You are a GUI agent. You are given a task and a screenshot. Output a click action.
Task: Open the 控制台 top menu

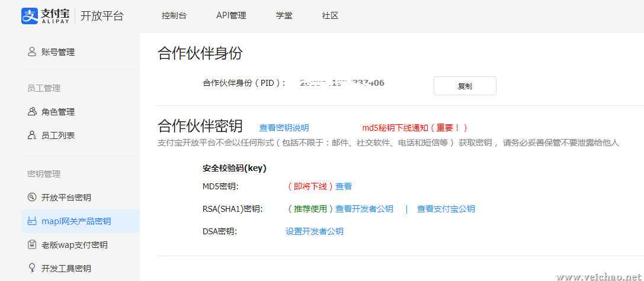[x=174, y=16]
